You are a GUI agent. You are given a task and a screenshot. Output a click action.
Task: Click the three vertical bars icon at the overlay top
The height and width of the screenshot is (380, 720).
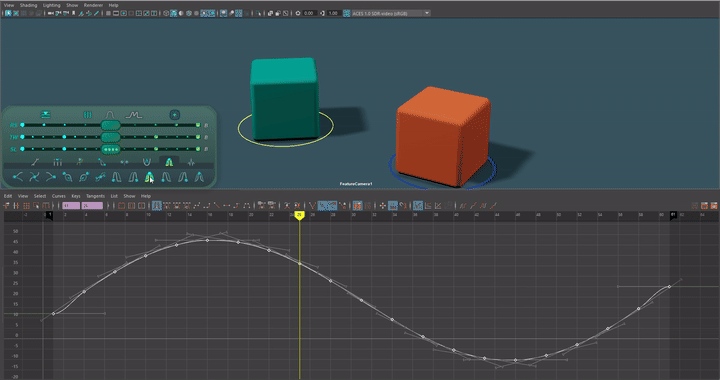coord(87,115)
